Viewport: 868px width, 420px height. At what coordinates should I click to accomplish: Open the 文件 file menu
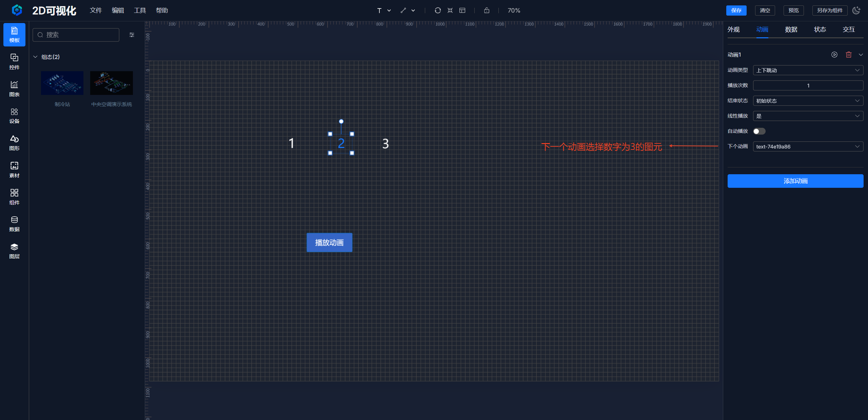[96, 11]
